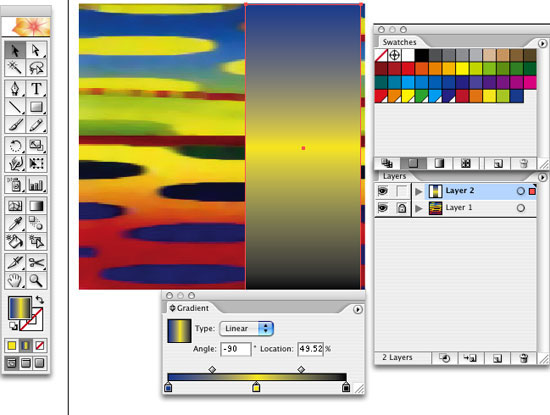This screenshot has height=415, width=550.
Task: Click Default Fill and Stroke icon
Action: tap(13, 326)
